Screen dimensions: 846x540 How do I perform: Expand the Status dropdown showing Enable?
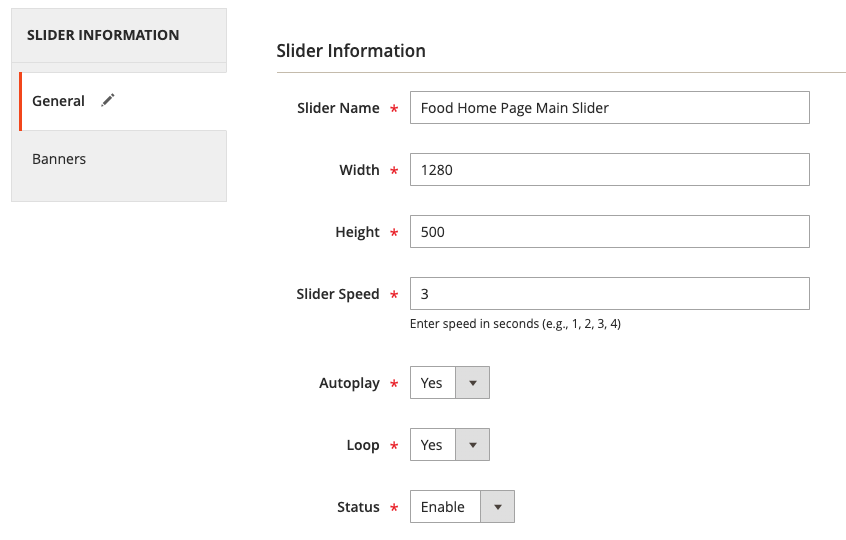[462, 507]
